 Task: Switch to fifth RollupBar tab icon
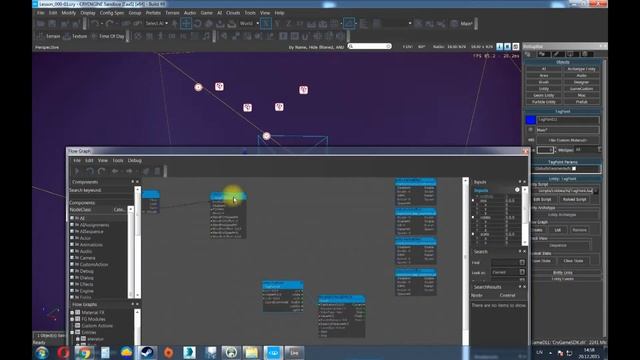pyautogui.click(x=584, y=54)
